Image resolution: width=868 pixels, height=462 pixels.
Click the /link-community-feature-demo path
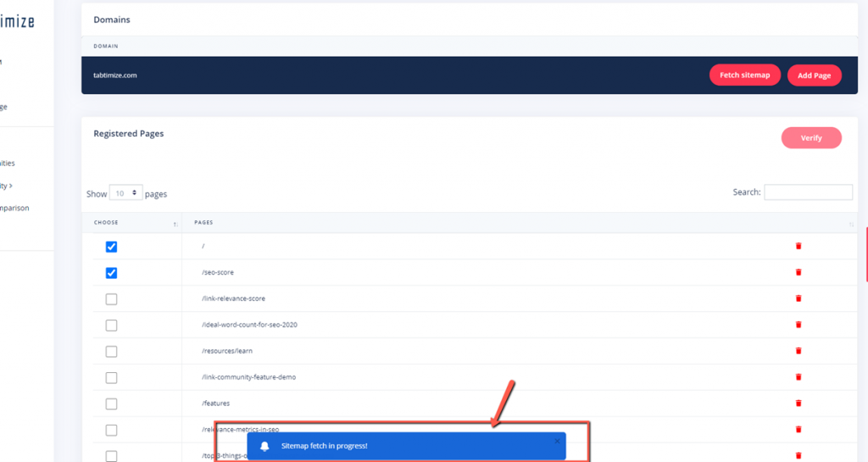(248, 376)
